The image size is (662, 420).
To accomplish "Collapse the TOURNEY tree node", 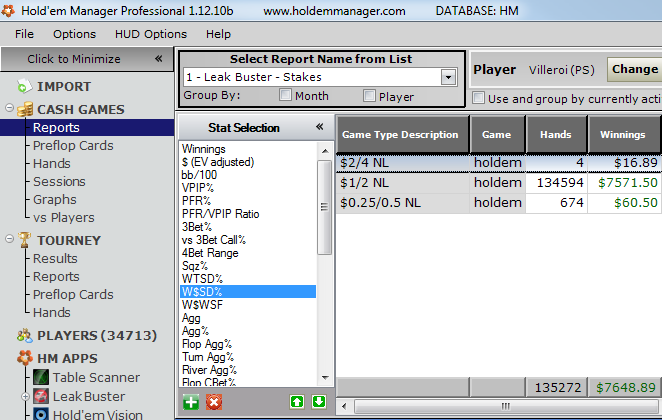I will [x=9, y=239].
